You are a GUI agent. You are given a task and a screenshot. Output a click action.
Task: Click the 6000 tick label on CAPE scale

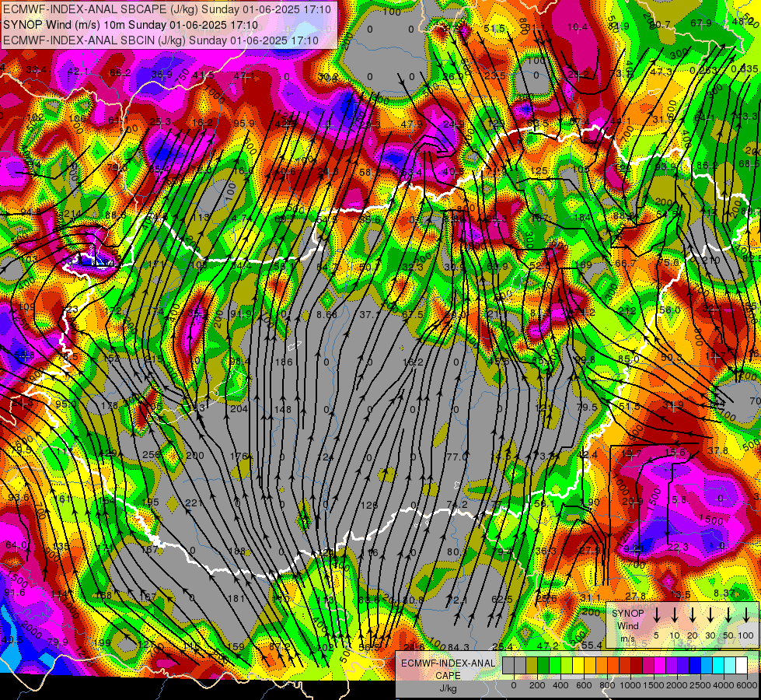[x=748, y=685]
